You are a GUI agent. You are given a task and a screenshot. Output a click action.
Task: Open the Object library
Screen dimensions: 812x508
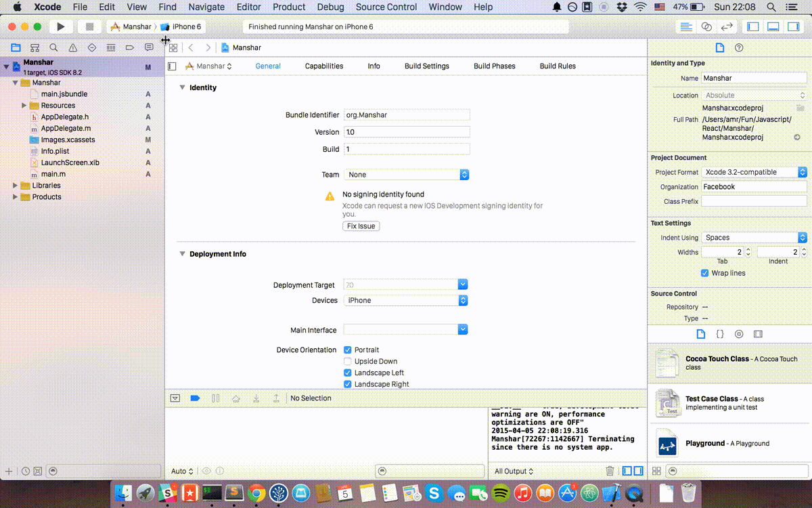pyautogui.click(x=739, y=334)
